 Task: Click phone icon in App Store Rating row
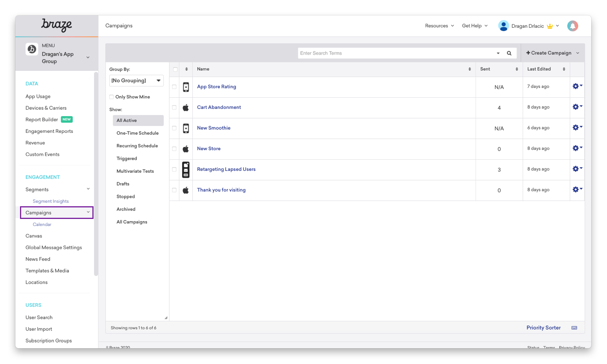[x=186, y=87]
